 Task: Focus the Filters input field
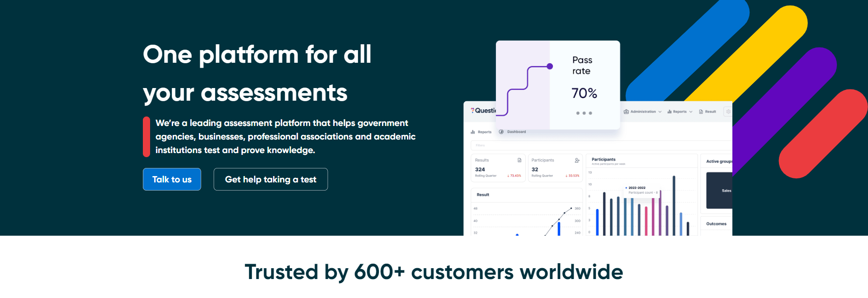pyautogui.click(x=601, y=145)
